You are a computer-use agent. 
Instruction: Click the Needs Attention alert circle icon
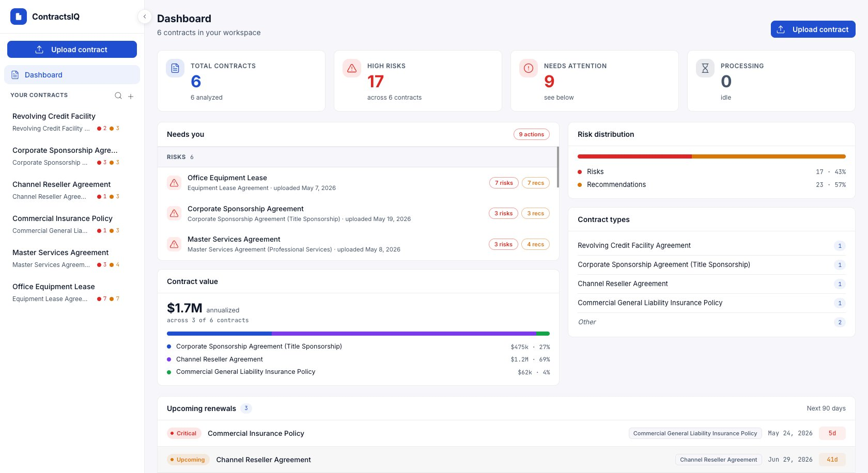click(x=529, y=68)
